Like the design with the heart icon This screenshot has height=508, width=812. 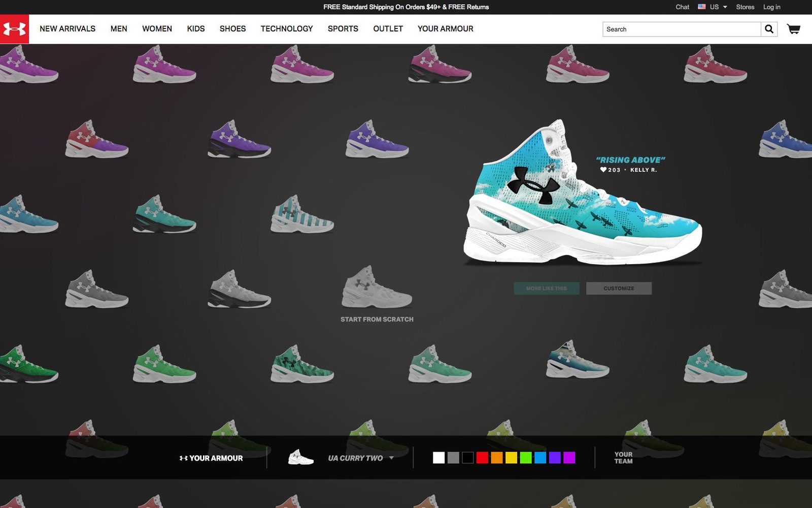click(603, 170)
